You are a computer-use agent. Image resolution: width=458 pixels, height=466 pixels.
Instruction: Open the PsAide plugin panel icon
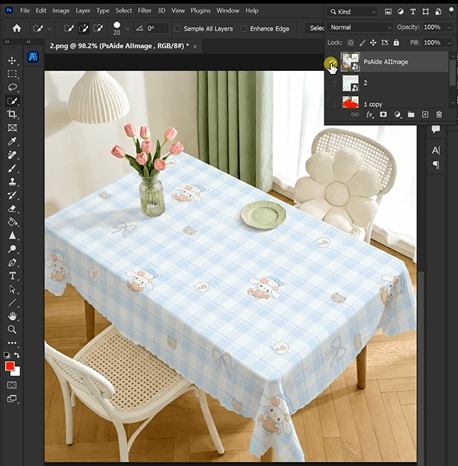pyautogui.click(x=33, y=57)
